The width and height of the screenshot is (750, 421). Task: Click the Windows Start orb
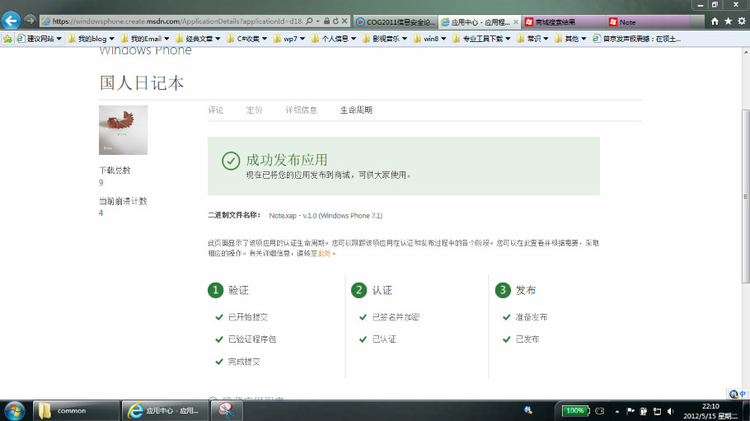tap(14, 410)
